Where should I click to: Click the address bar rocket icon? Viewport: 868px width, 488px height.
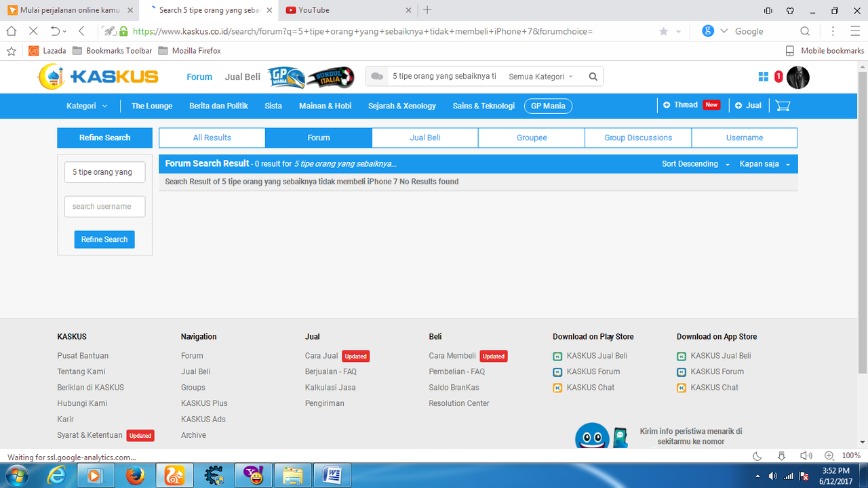click(x=108, y=31)
